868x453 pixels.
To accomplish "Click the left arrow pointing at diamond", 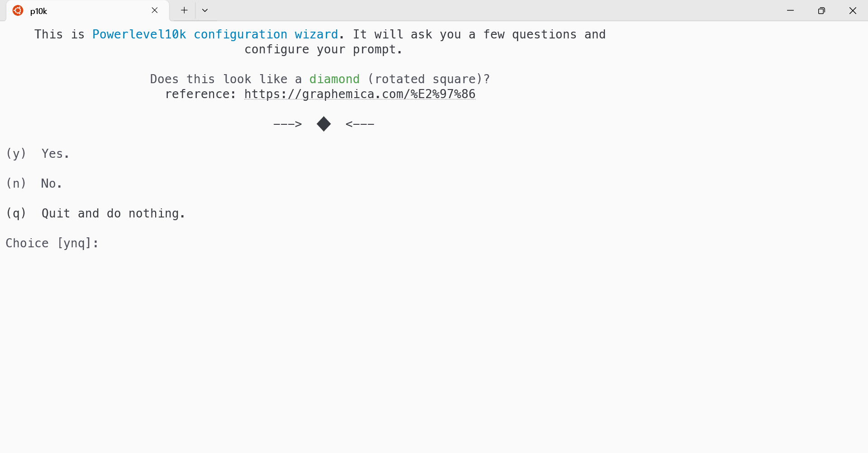I will pyautogui.click(x=288, y=124).
